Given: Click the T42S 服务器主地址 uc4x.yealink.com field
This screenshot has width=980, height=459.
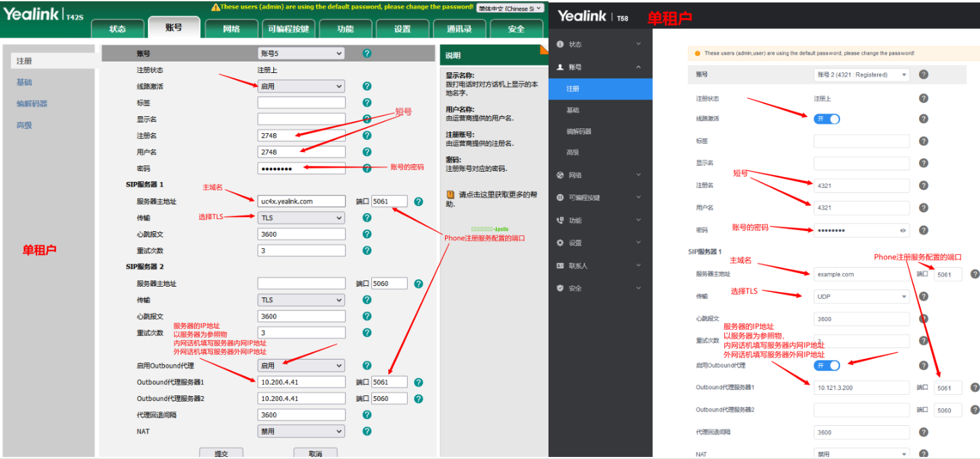Looking at the screenshot, I should click(301, 201).
